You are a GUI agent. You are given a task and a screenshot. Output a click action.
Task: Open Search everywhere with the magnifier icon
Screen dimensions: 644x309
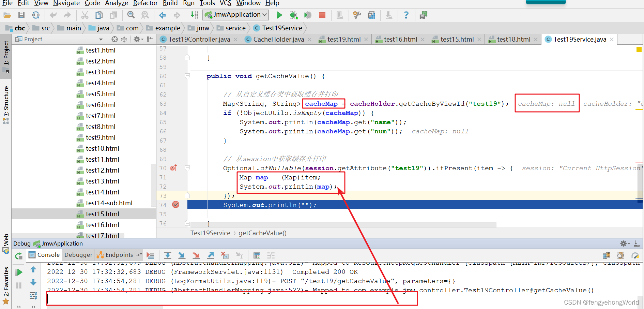click(x=131, y=15)
